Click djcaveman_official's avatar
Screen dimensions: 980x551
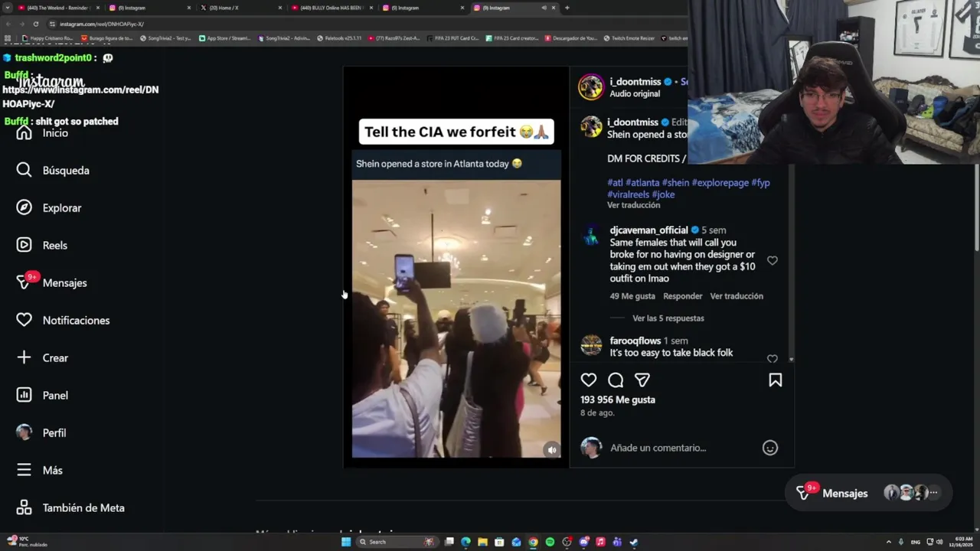[591, 237]
